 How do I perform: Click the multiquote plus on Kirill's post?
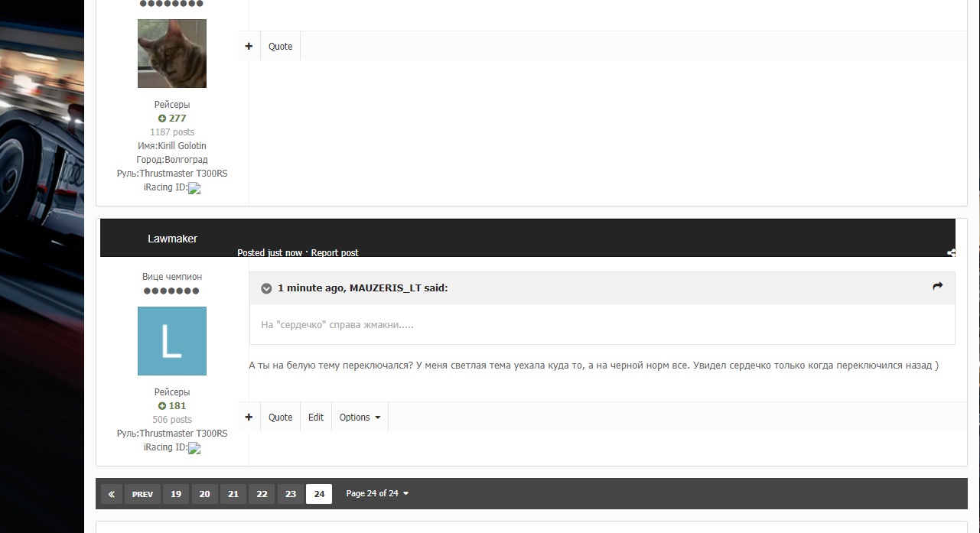pos(249,47)
